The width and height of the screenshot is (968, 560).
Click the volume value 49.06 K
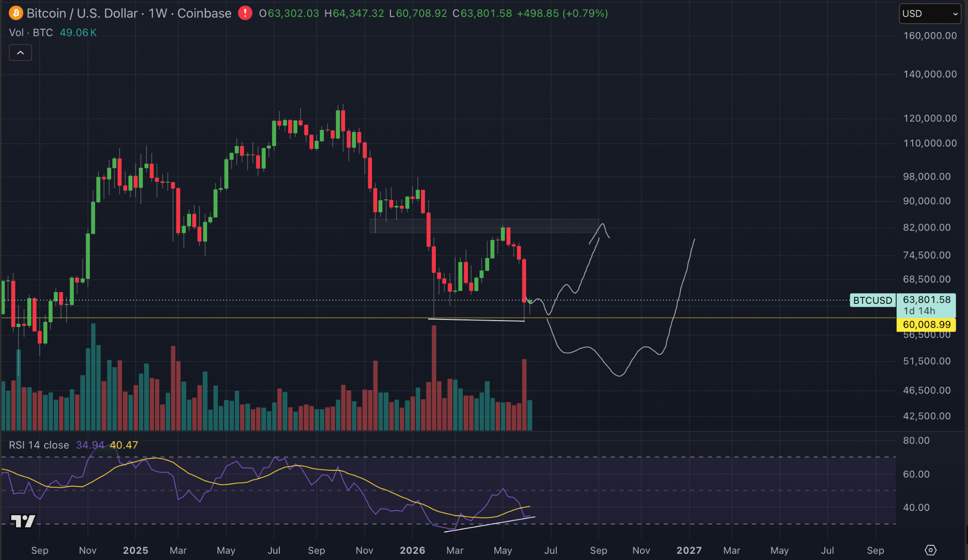tap(78, 33)
